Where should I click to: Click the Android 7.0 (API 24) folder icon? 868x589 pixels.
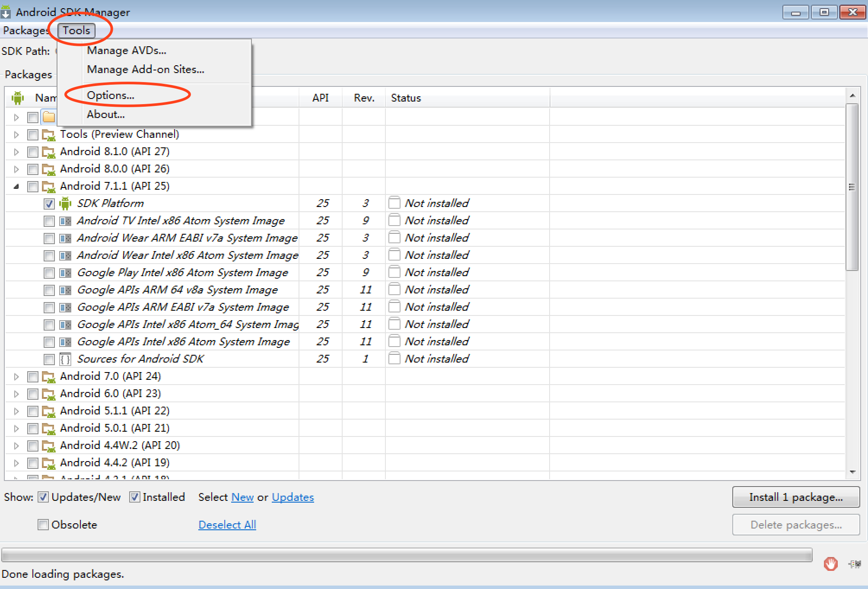(x=49, y=377)
